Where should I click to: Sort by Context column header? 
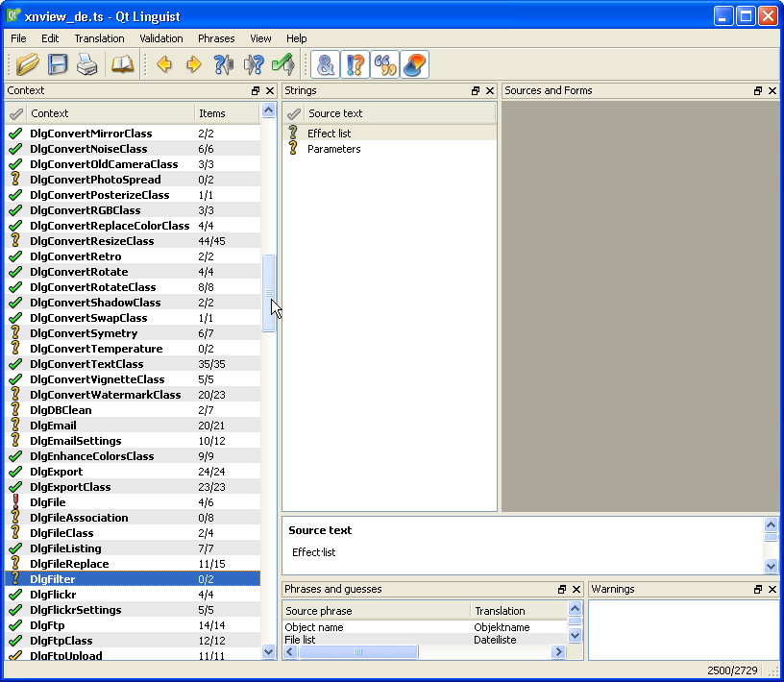click(x=110, y=113)
